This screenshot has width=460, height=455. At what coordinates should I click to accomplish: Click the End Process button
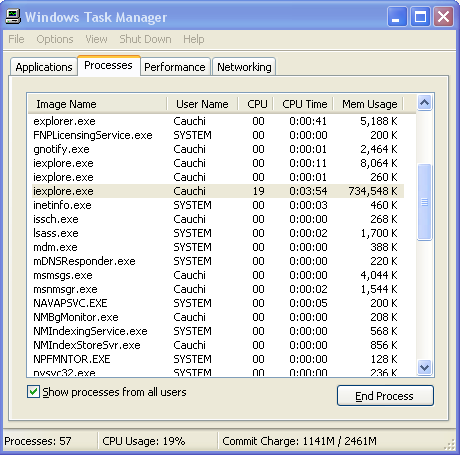385,396
